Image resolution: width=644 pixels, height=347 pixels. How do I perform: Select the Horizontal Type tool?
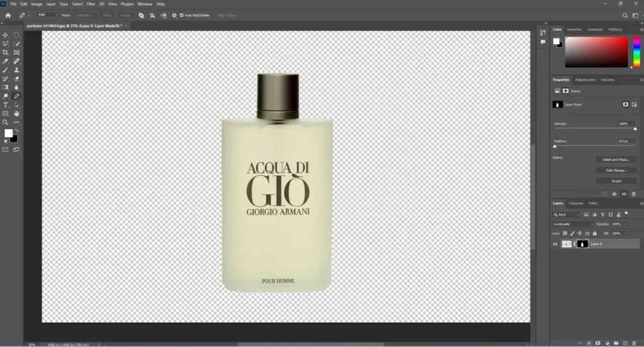[5, 105]
